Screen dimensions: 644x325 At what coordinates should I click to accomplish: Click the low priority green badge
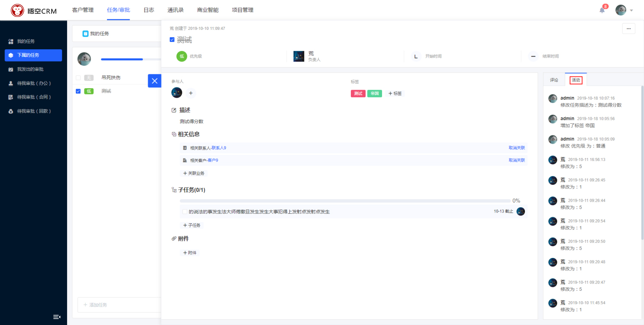tap(181, 56)
